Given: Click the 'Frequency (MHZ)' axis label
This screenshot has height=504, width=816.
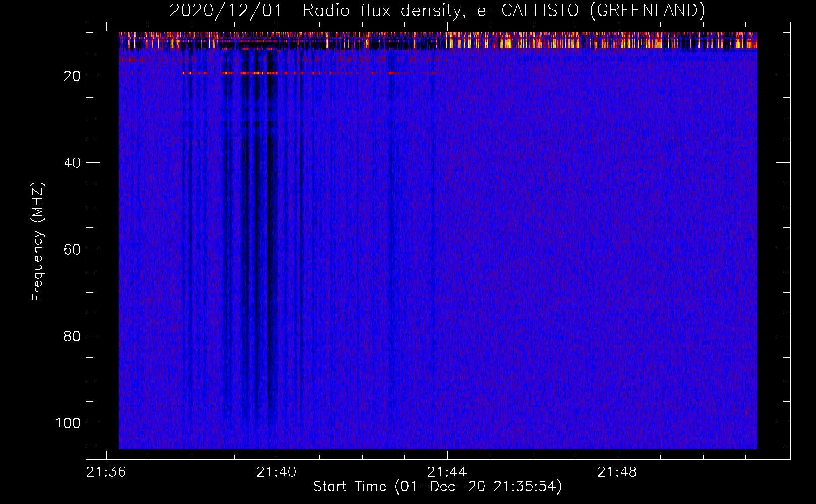Looking at the screenshot, I should click(x=38, y=242).
